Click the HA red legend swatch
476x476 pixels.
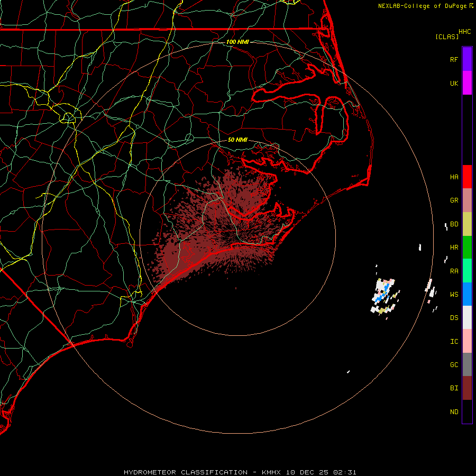click(x=467, y=177)
